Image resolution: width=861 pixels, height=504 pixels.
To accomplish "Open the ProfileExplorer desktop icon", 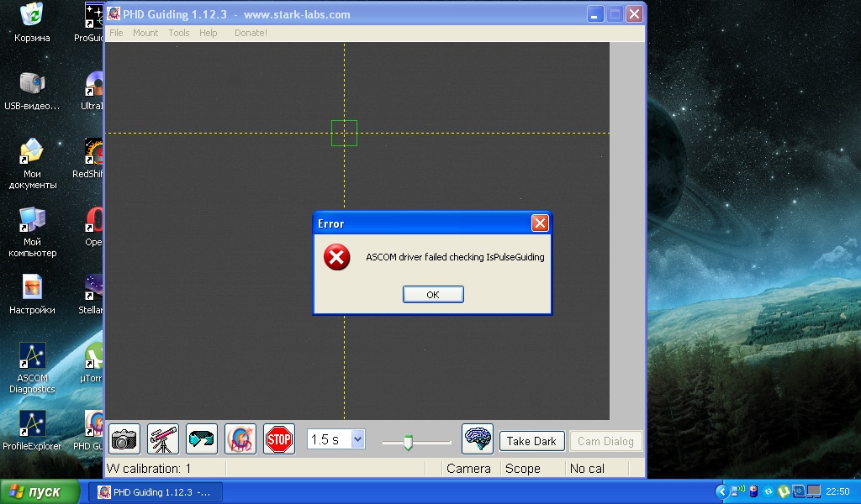I will coord(32,430).
